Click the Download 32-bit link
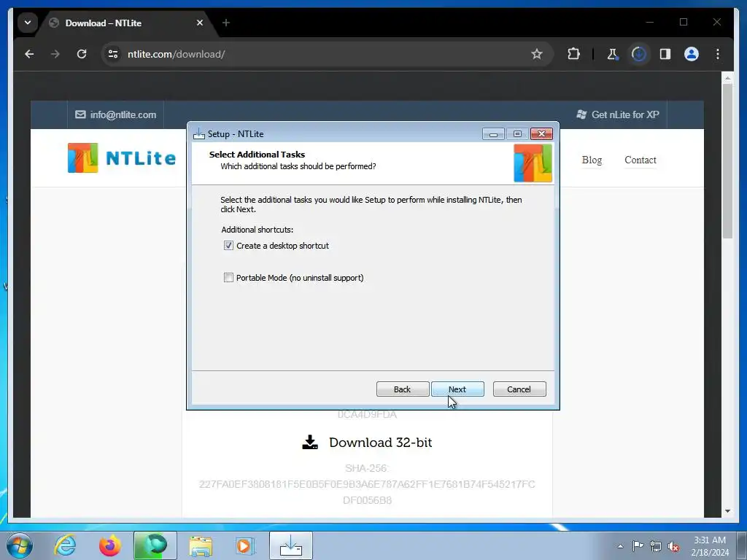Image resolution: width=747 pixels, height=560 pixels. (381, 443)
